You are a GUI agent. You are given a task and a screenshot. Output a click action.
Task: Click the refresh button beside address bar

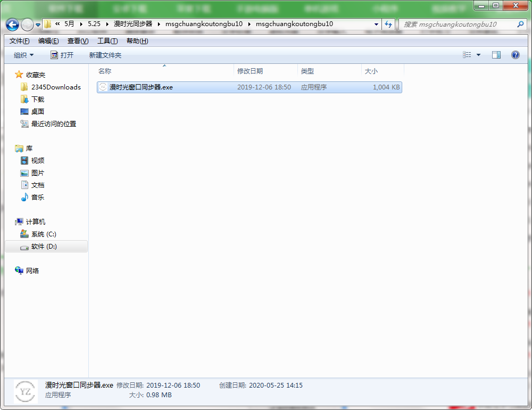pos(388,24)
